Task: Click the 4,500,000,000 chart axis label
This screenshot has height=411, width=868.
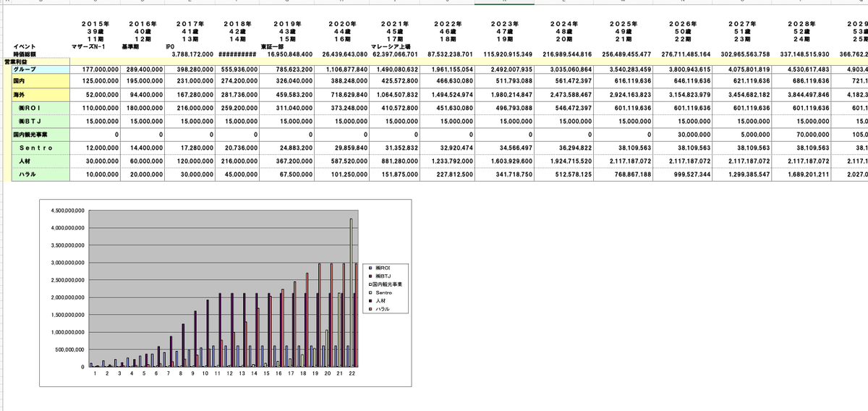Action: (69, 211)
